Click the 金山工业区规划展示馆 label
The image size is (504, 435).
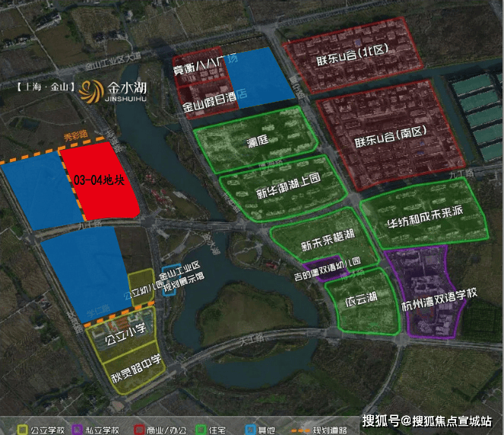pyautogui.click(x=182, y=277)
